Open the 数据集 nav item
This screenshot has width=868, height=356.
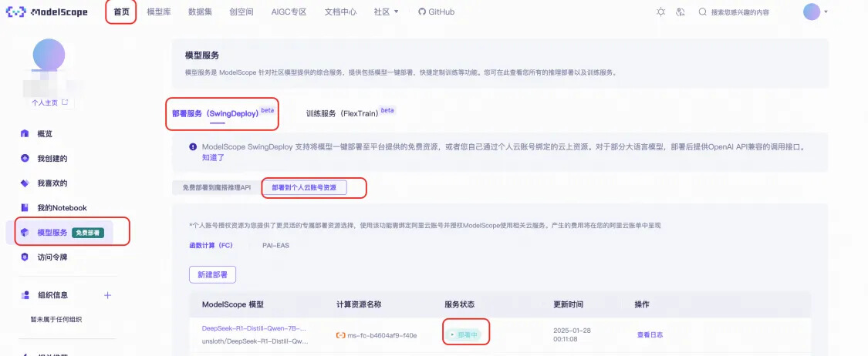tap(200, 12)
